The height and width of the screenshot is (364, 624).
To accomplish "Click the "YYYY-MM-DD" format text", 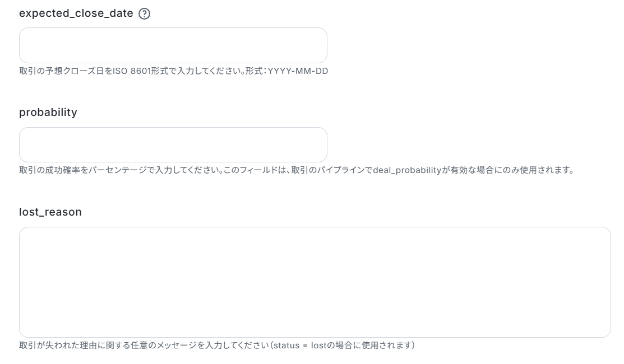I will [x=298, y=72].
